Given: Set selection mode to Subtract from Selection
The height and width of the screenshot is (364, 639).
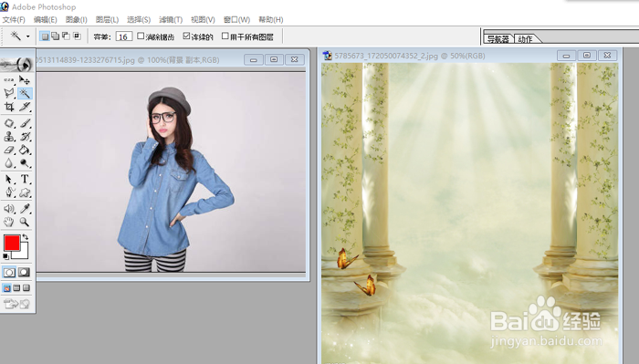Looking at the screenshot, I should 66,36.
